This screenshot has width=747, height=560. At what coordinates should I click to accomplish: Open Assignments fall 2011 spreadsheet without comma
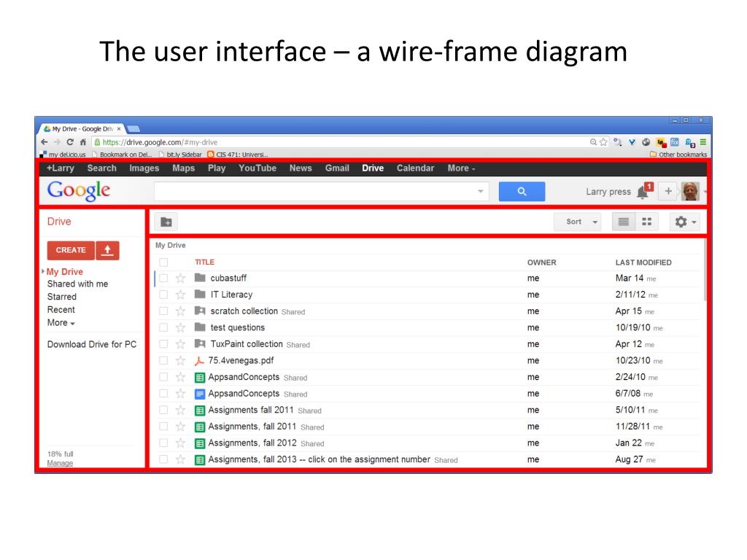click(251, 410)
